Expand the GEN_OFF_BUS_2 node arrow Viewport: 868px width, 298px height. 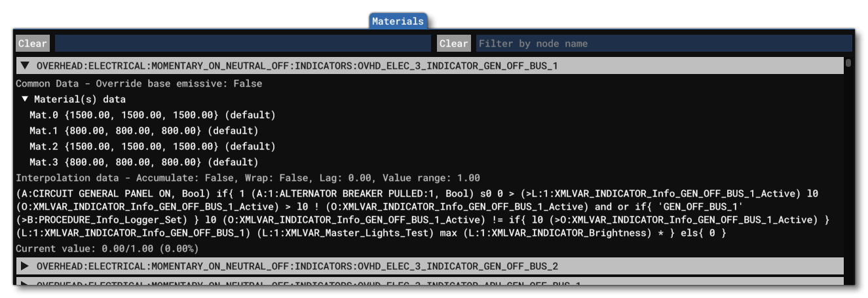click(x=25, y=266)
